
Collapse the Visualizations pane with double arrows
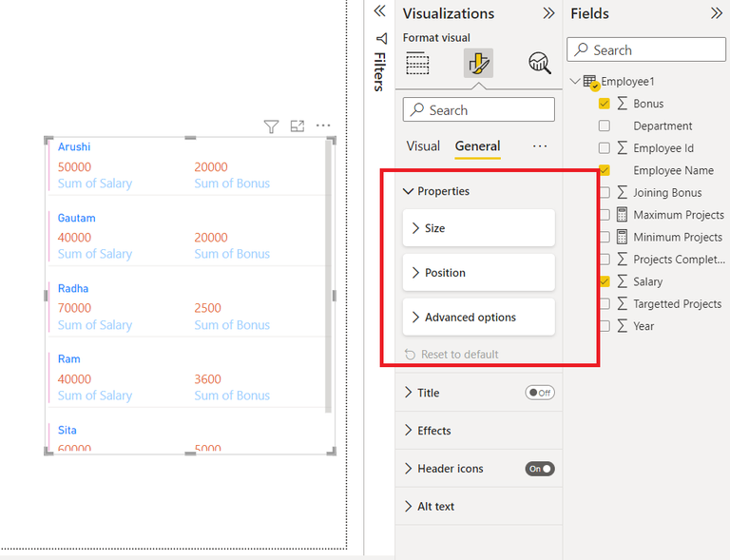(548, 13)
